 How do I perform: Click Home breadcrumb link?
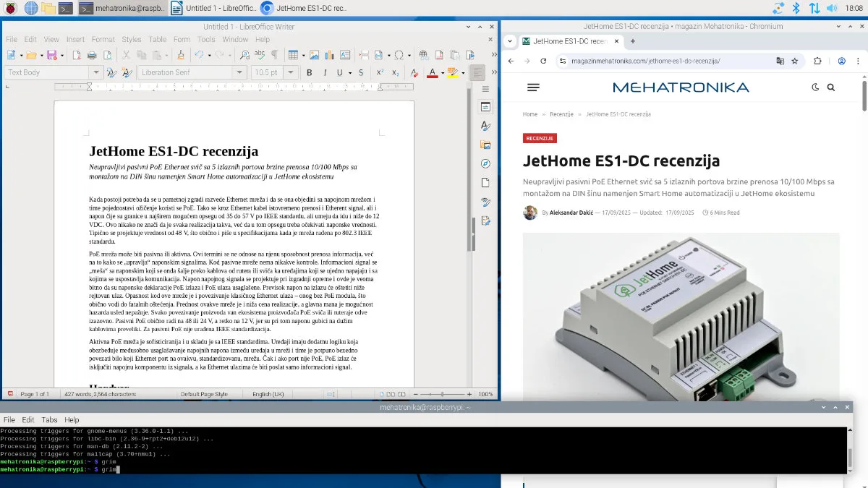tap(530, 114)
